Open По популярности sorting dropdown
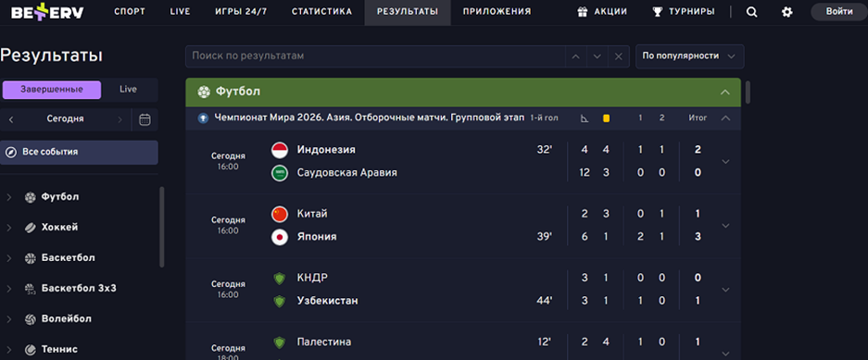This screenshot has height=360, width=868. (690, 56)
